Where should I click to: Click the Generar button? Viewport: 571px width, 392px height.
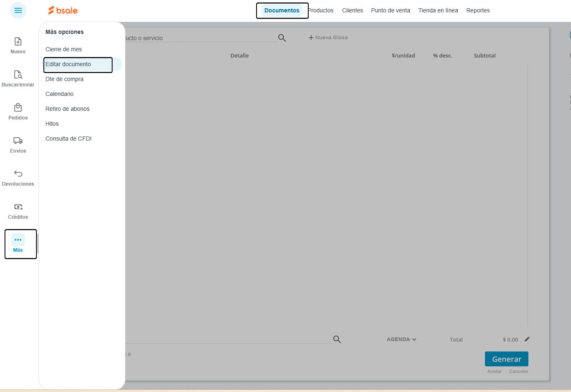pos(506,359)
